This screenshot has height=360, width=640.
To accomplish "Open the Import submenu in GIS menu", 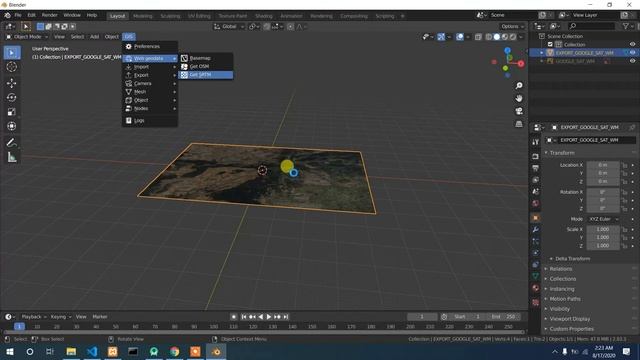I will click(150, 67).
